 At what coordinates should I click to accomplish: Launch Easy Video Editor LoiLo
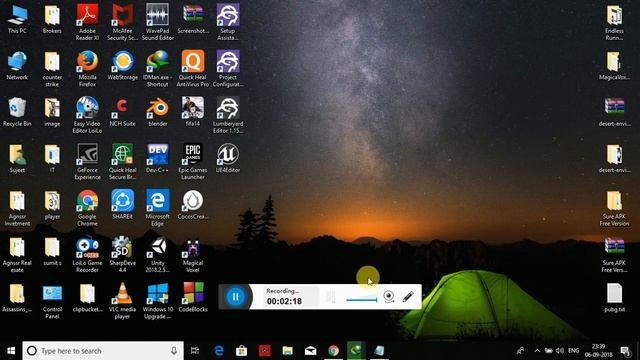pos(87,116)
